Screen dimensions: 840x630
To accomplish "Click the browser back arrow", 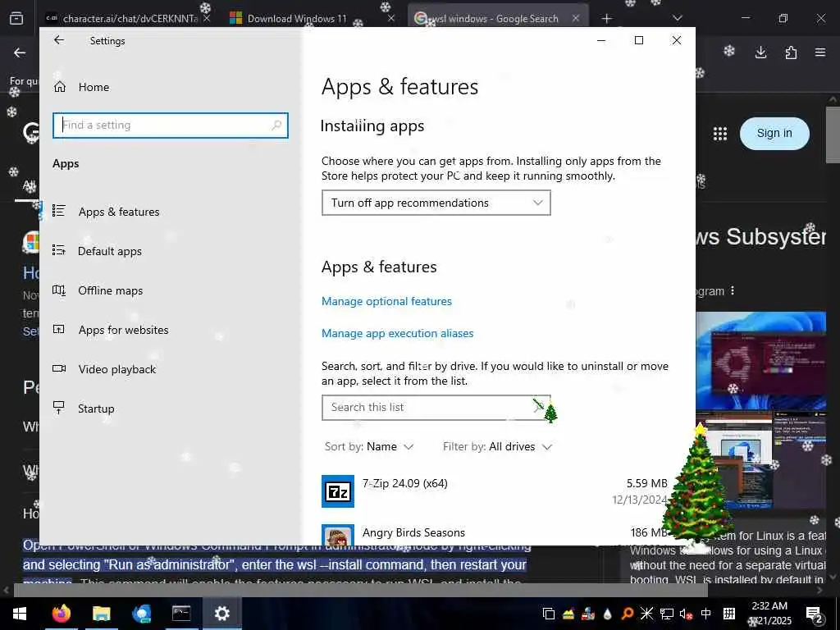I will pyautogui.click(x=20, y=52).
